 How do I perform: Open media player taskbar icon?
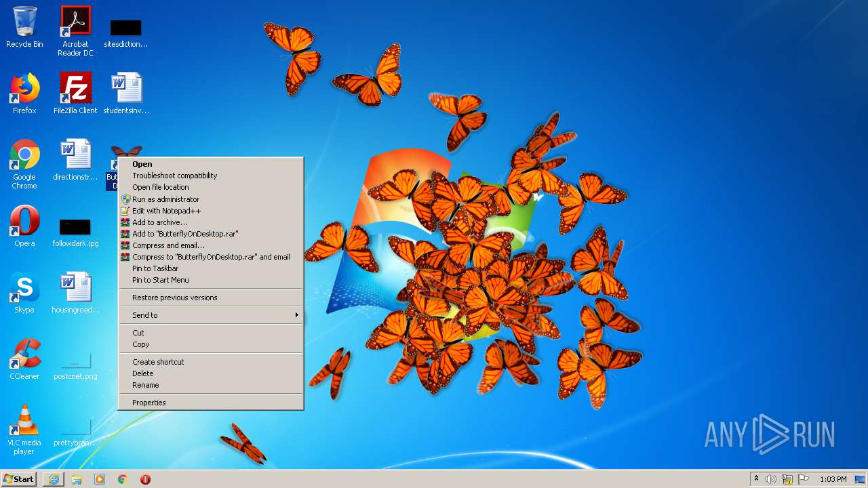tap(100, 479)
